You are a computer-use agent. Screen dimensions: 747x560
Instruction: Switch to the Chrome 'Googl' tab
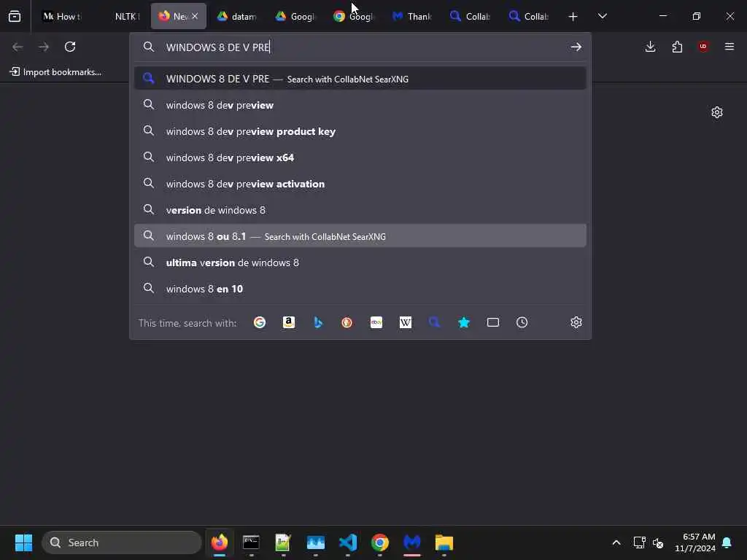[x=354, y=16]
